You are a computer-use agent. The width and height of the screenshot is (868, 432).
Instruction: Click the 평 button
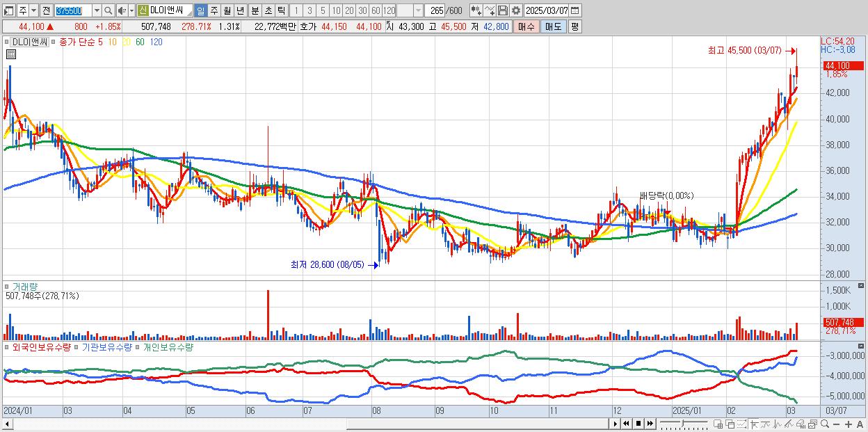point(574,26)
